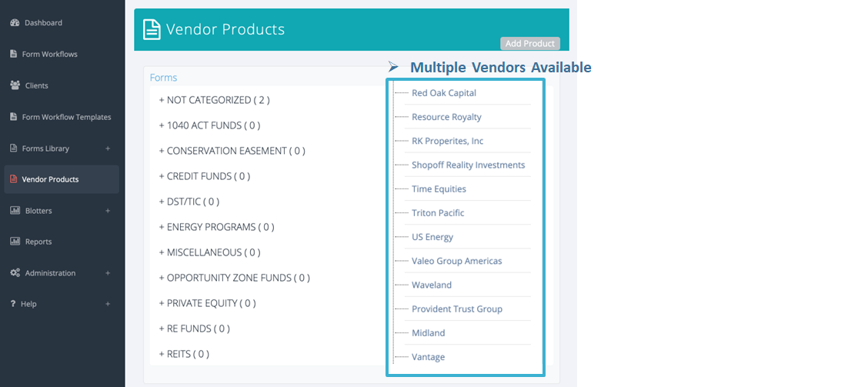This screenshot has width=868, height=387.
Task: Expand the NOT CATEGORIZED ( 2 ) category
Action: tap(214, 100)
